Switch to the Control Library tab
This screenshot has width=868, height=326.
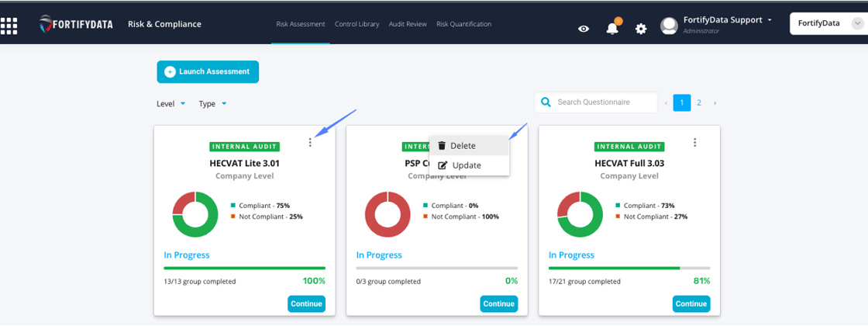(x=356, y=24)
